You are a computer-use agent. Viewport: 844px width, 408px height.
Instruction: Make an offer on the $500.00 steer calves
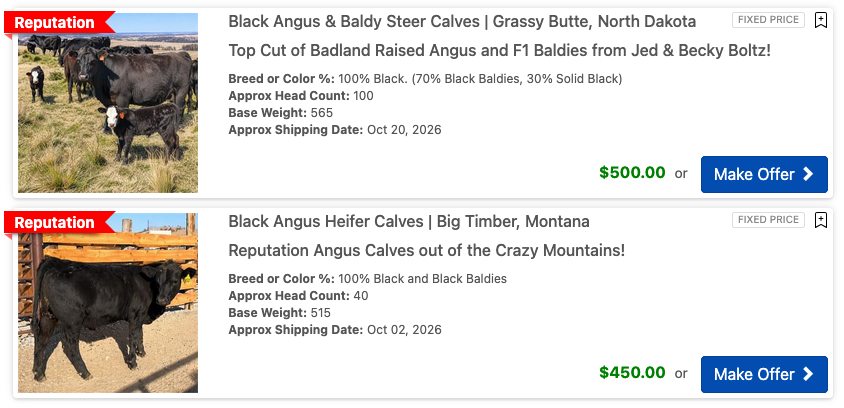(x=764, y=174)
